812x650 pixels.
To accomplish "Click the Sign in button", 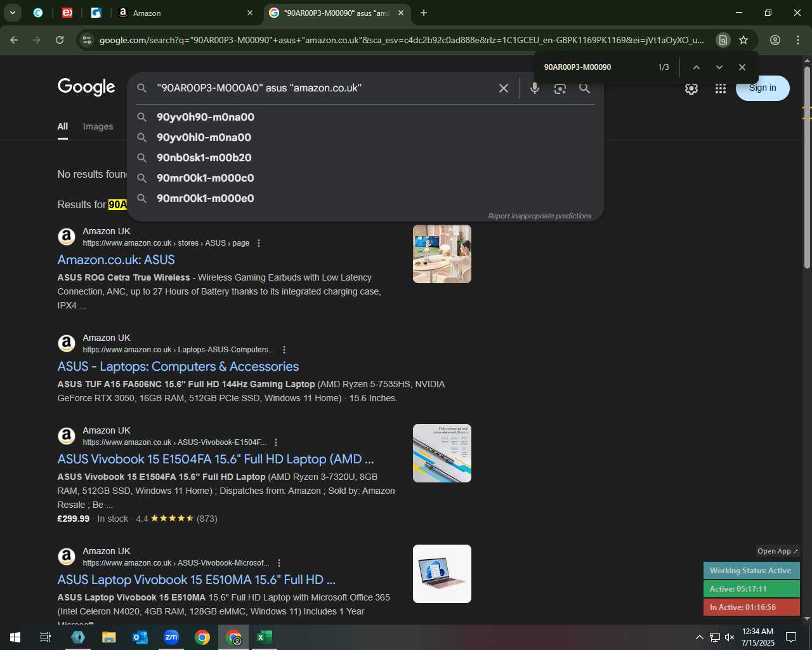I will point(763,88).
